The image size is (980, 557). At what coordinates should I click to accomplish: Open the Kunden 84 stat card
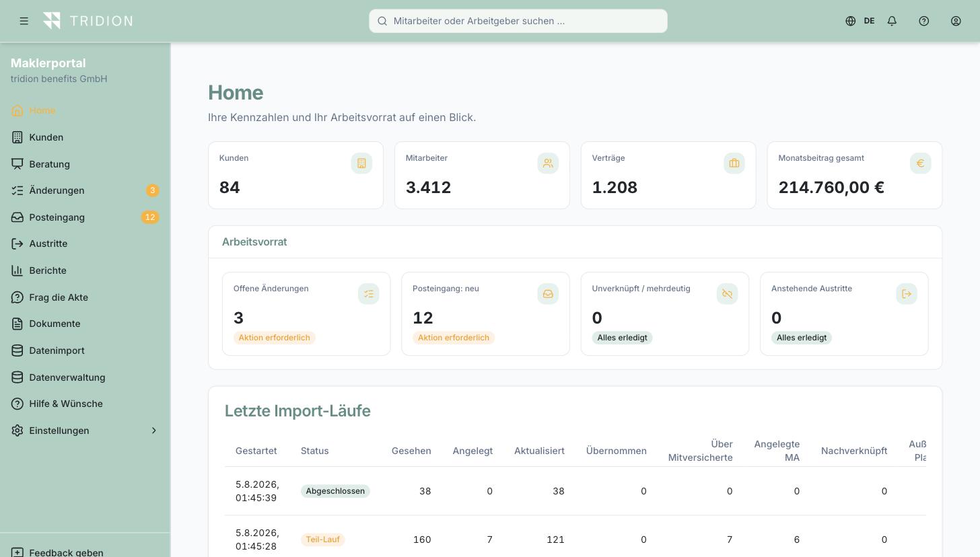click(x=295, y=175)
